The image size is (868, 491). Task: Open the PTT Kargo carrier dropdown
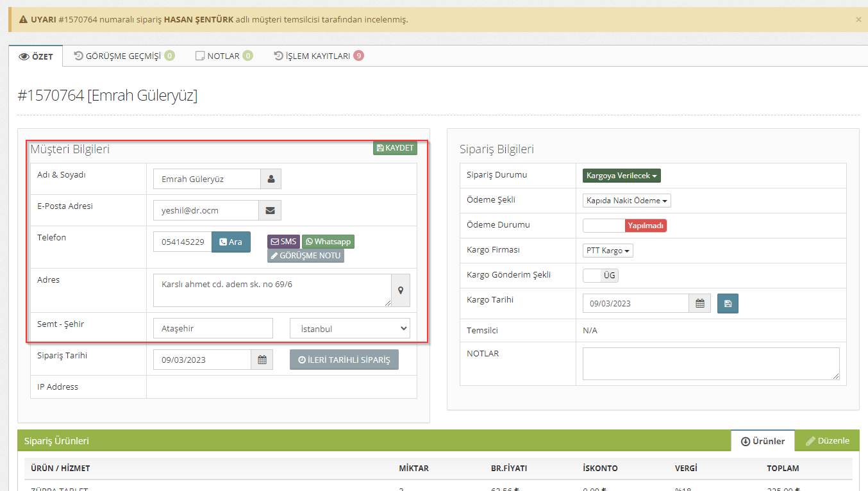click(x=608, y=251)
